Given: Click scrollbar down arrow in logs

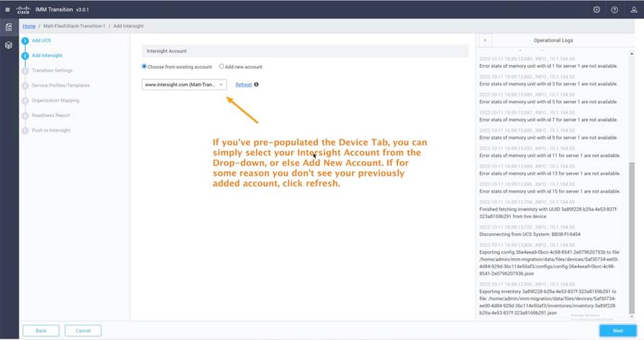Looking at the screenshot, I should coord(632,316).
